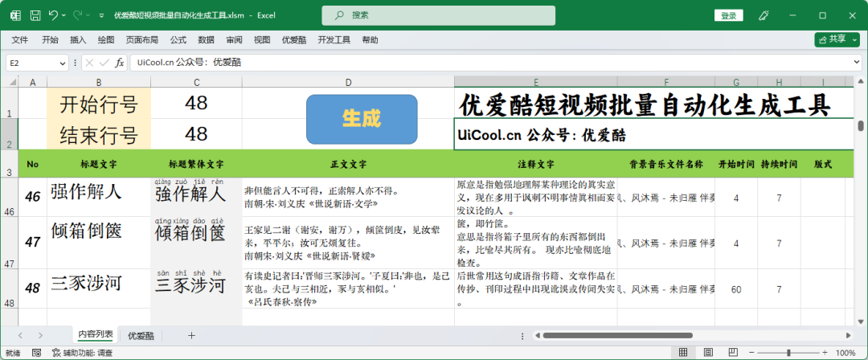Click the horizontal scrollbar right arrow

[848, 335]
